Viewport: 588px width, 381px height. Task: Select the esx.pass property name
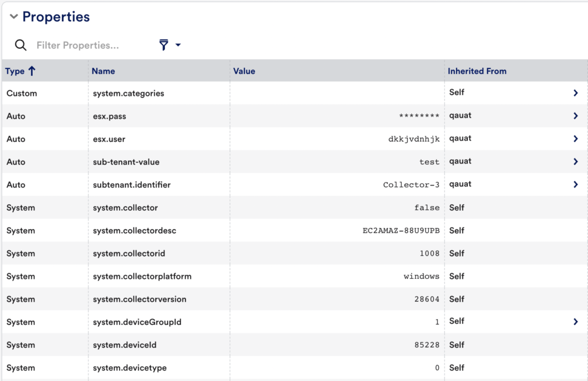point(110,116)
